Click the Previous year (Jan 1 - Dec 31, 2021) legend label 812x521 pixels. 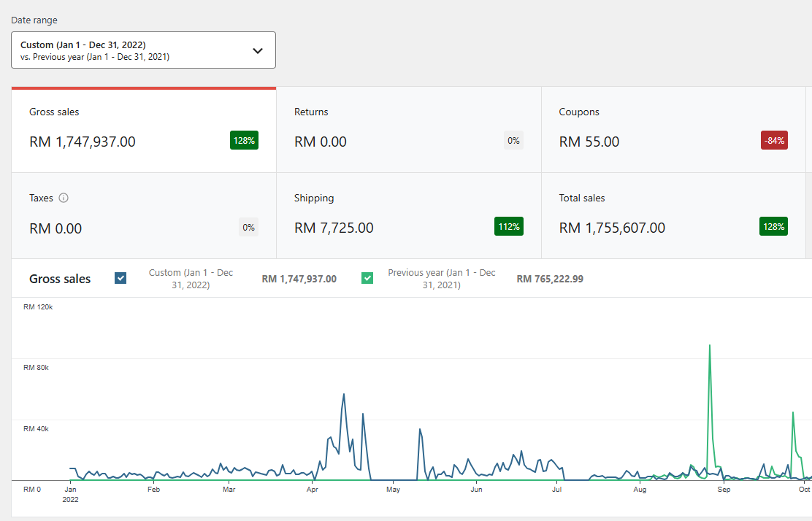tap(441, 279)
